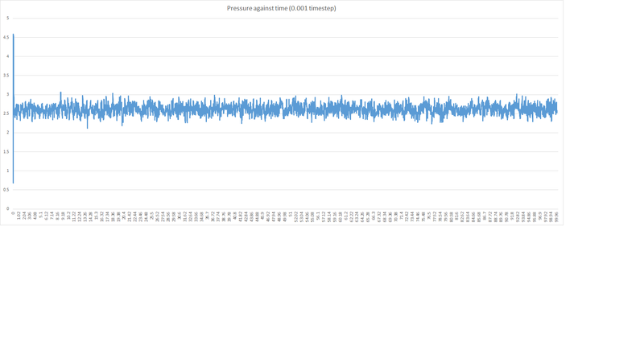Click the x-axis time label '91.8'
The width and height of the screenshot is (644, 362).
click(x=512, y=216)
